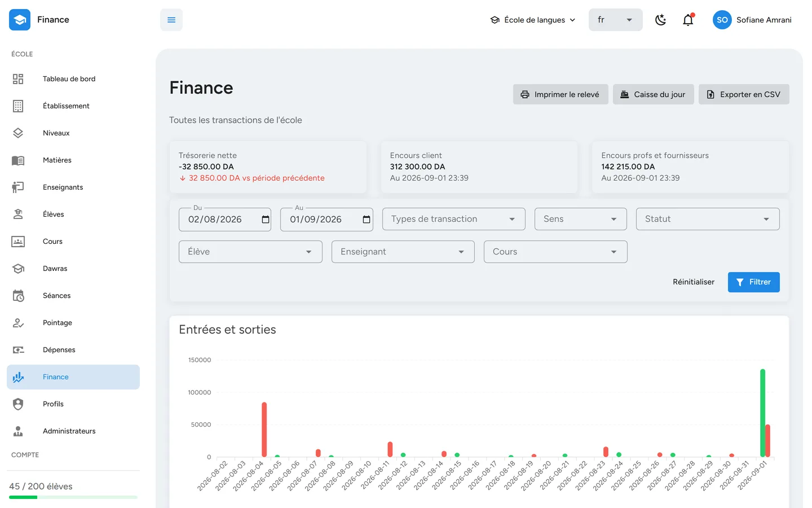Click the Cours classroom icon

pyautogui.click(x=18, y=242)
